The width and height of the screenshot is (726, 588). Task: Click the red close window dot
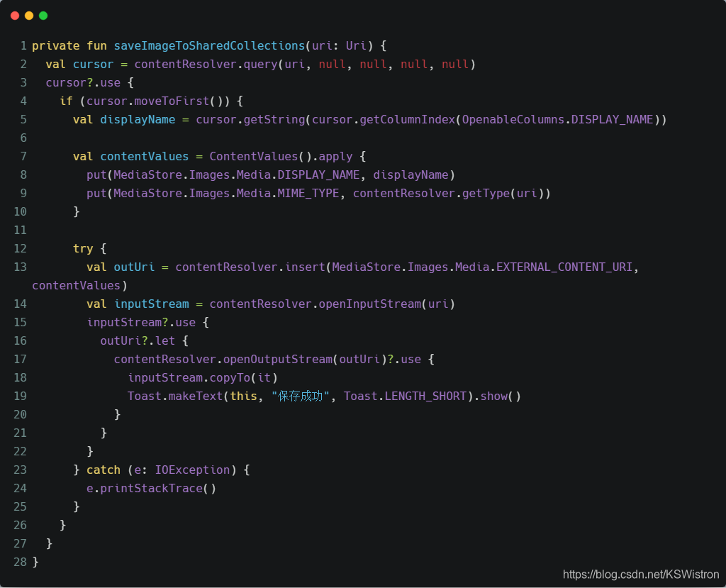tap(15, 16)
